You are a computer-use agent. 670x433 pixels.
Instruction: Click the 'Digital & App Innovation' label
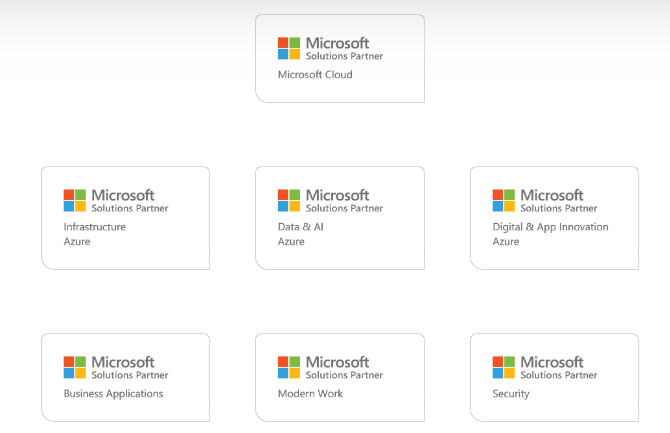[550, 227]
